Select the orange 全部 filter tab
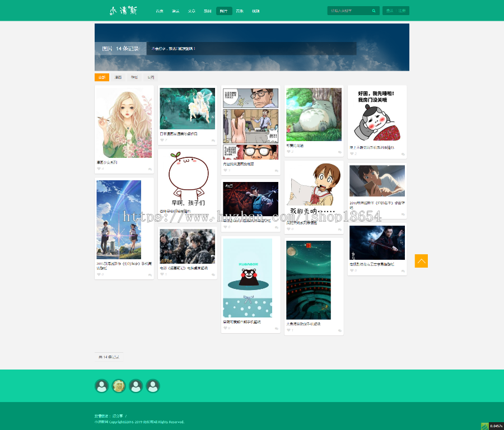 102,77
